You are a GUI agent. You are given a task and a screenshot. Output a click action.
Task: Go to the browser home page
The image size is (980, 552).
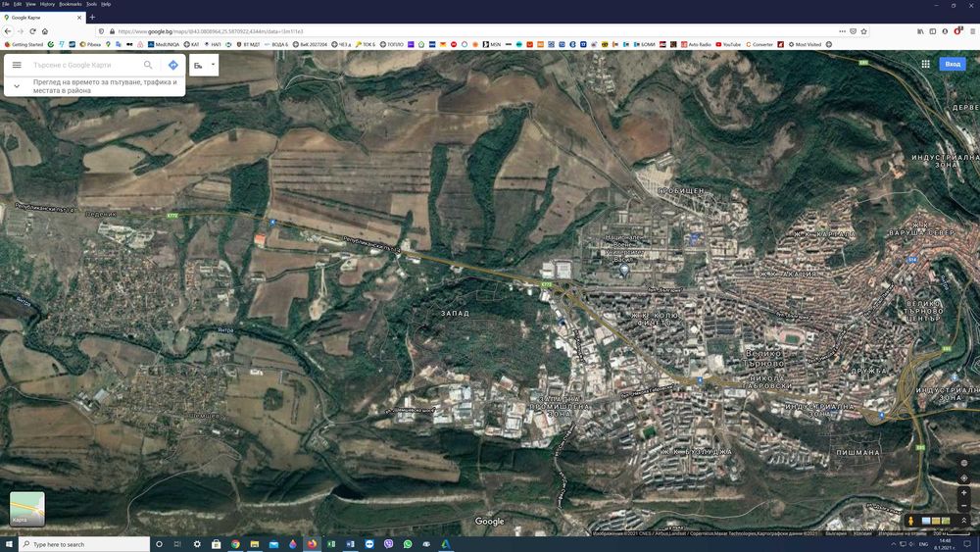45,31
